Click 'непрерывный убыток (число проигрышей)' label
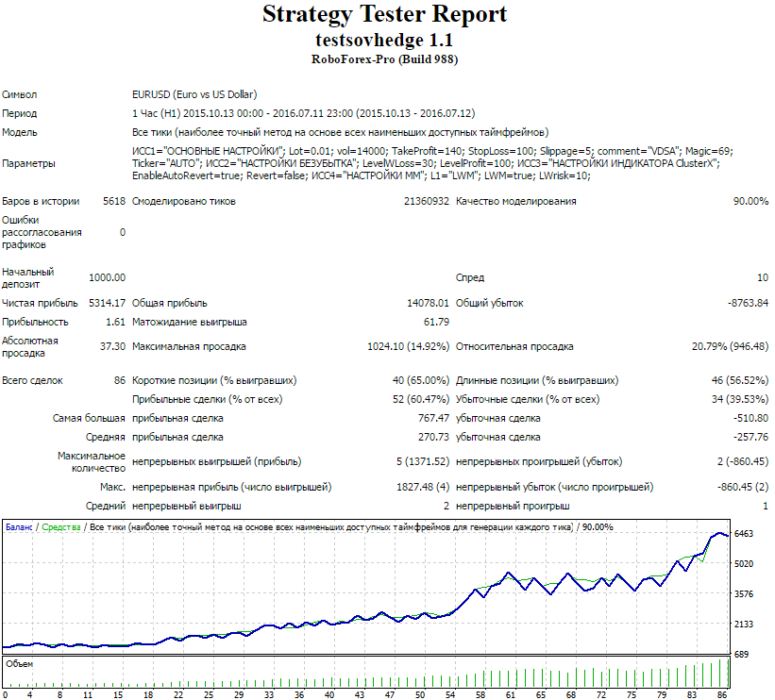This screenshot has height=700, width=775. [554, 487]
